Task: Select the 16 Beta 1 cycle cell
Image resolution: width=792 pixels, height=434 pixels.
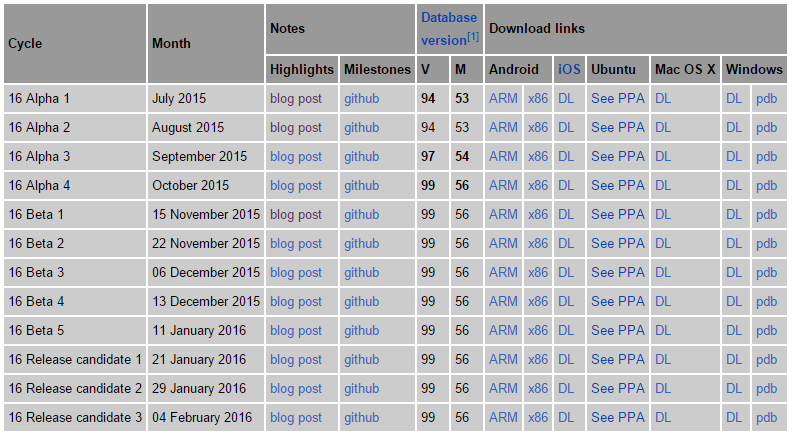Action: pos(36,215)
